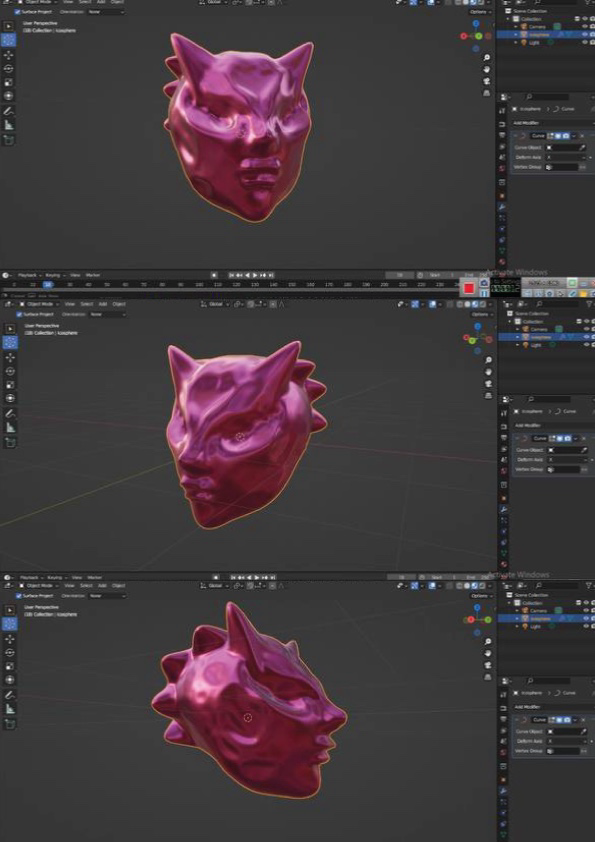595x842 pixels.
Task: Select the Tweak select tool in bottom window
Action: pyautogui.click(x=10, y=609)
